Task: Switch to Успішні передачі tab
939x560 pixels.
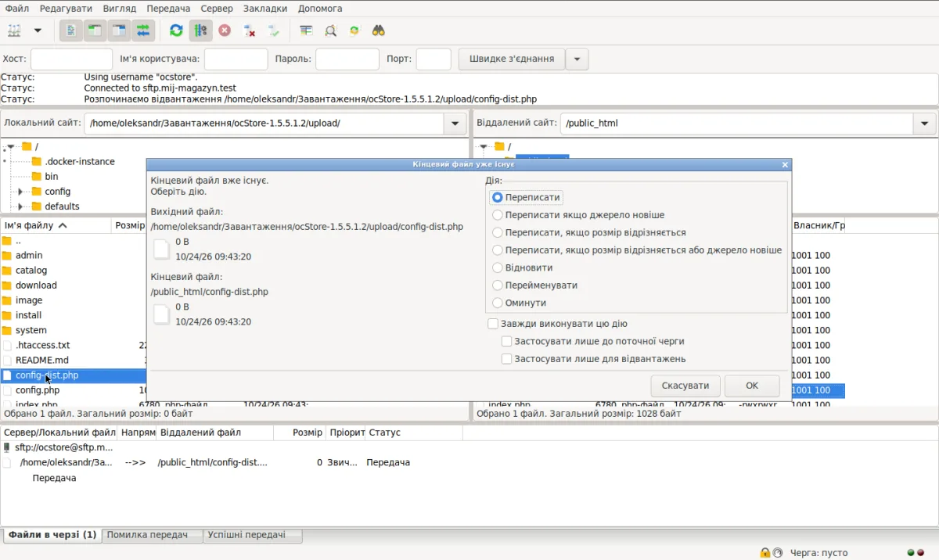Action: [252, 535]
